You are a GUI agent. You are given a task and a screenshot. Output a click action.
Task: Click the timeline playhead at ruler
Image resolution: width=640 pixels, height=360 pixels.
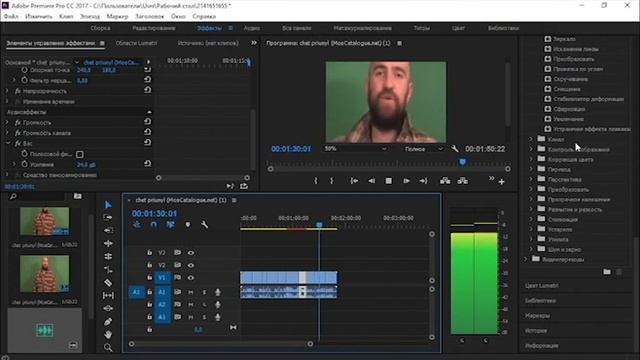pyautogui.click(x=319, y=225)
